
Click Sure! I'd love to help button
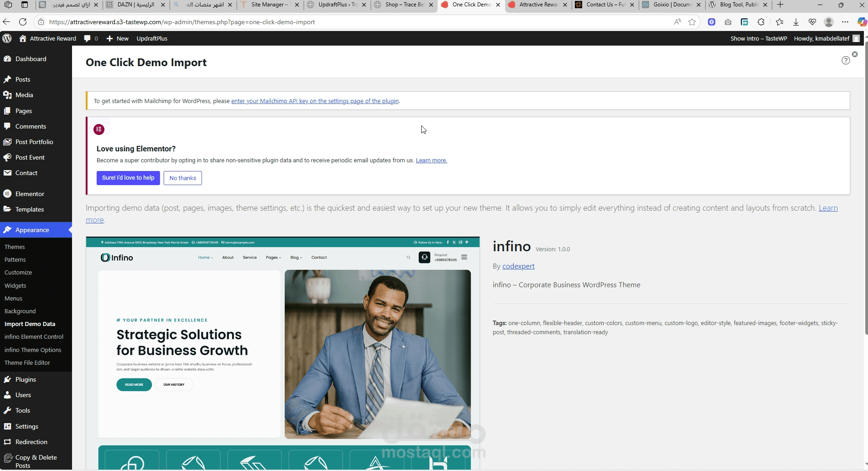click(128, 178)
